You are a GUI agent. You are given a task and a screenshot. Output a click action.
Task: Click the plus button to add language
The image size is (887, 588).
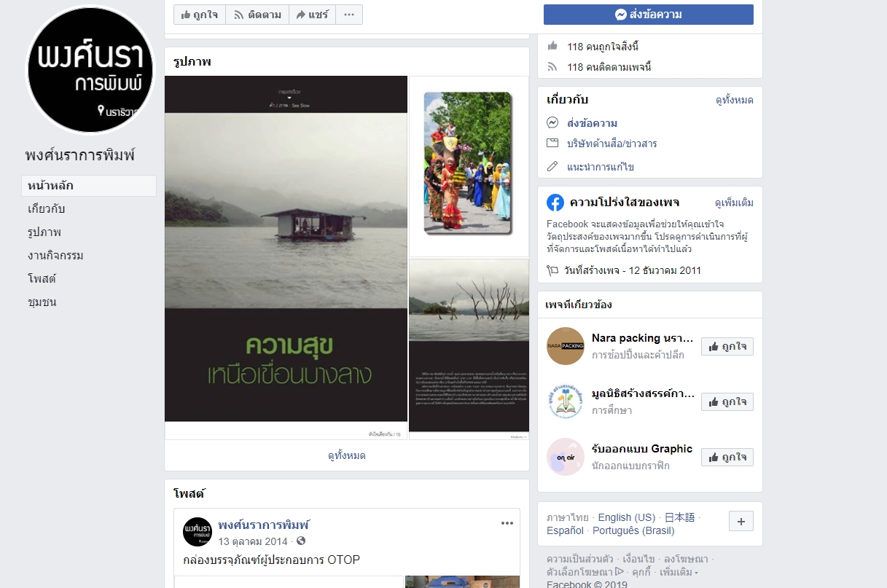tap(741, 521)
